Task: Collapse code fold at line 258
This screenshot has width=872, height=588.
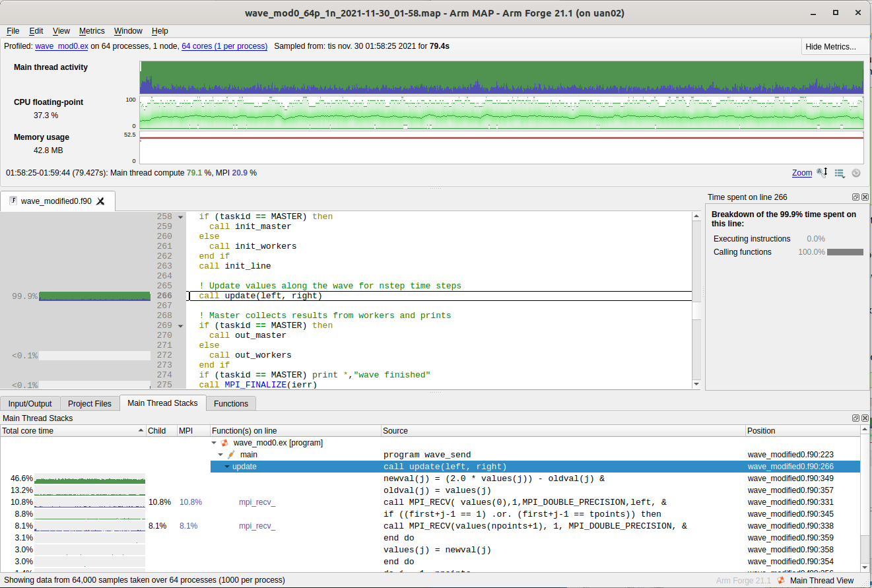Action: [x=180, y=216]
